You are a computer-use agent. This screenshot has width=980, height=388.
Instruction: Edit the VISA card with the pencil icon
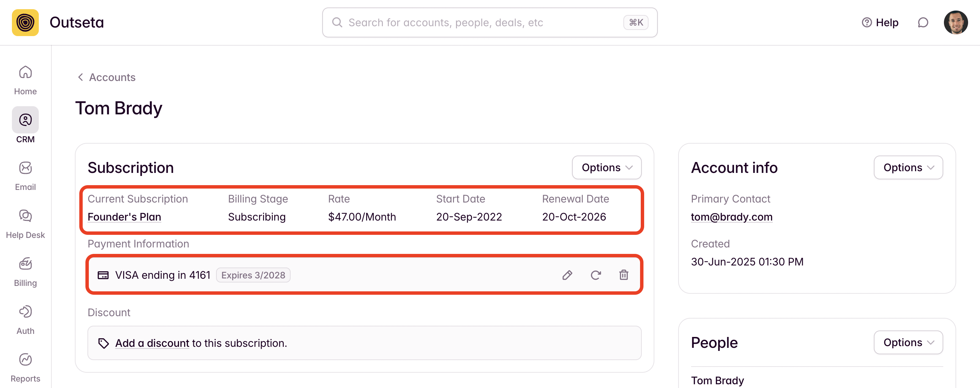pyautogui.click(x=567, y=275)
